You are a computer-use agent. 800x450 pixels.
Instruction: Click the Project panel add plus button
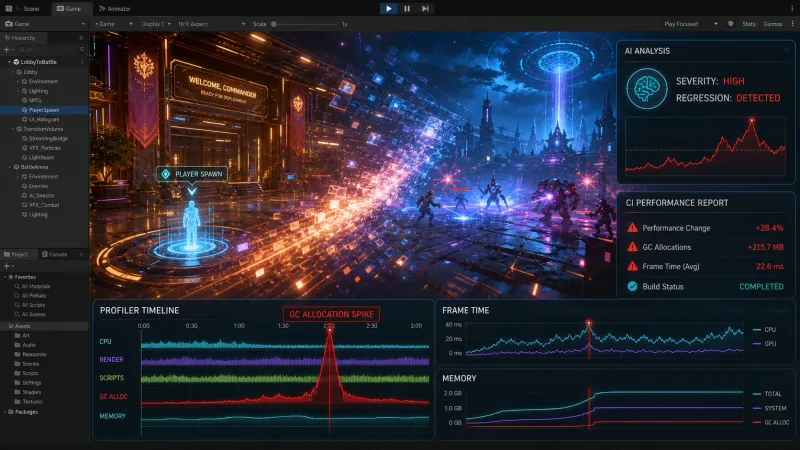click(7, 266)
